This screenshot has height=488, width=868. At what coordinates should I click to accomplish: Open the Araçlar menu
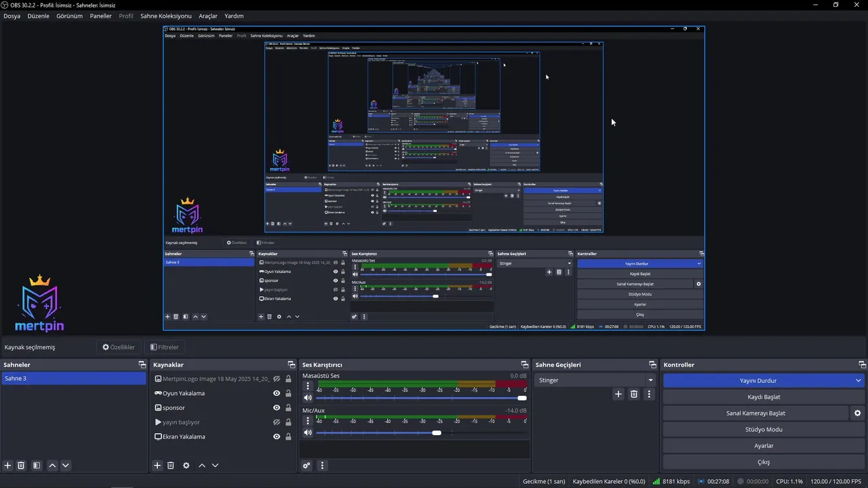(x=208, y=16)
